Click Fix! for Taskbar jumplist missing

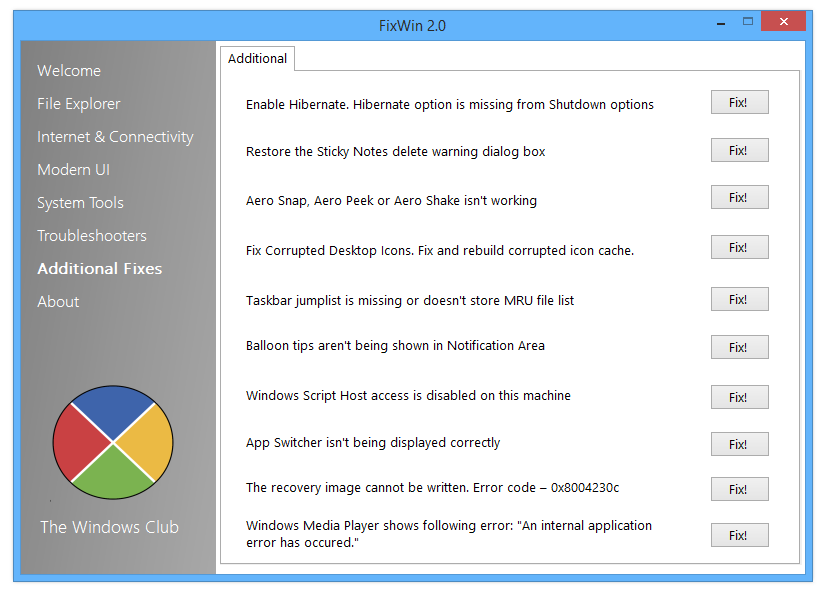(x=739, y=300)
